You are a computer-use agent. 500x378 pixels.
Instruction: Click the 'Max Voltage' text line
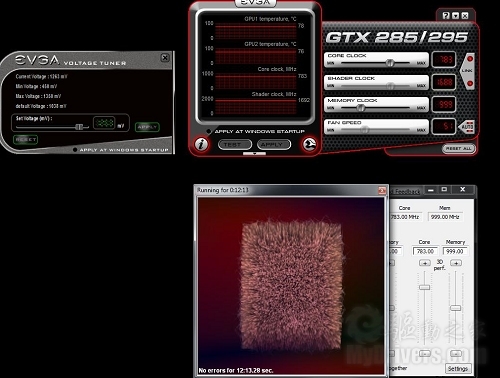[x=38, y=96]
